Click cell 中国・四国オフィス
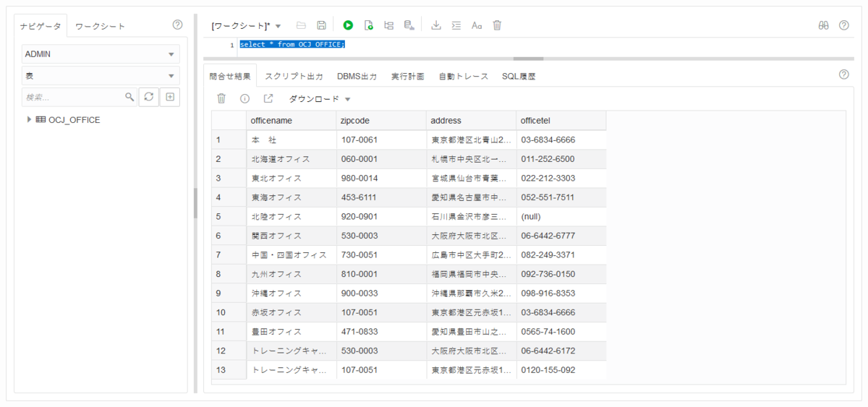The image size is (868, 407). point(292,255)
